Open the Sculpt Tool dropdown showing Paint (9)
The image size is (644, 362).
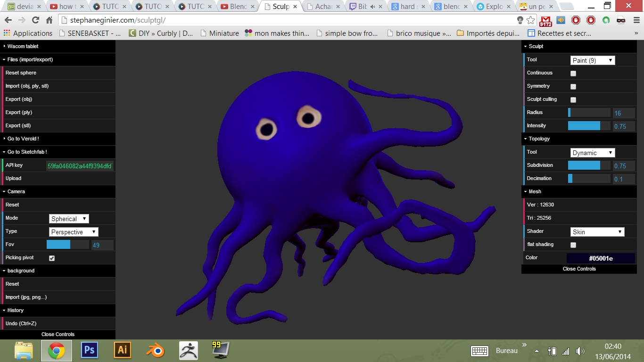(x=593, y=60)
